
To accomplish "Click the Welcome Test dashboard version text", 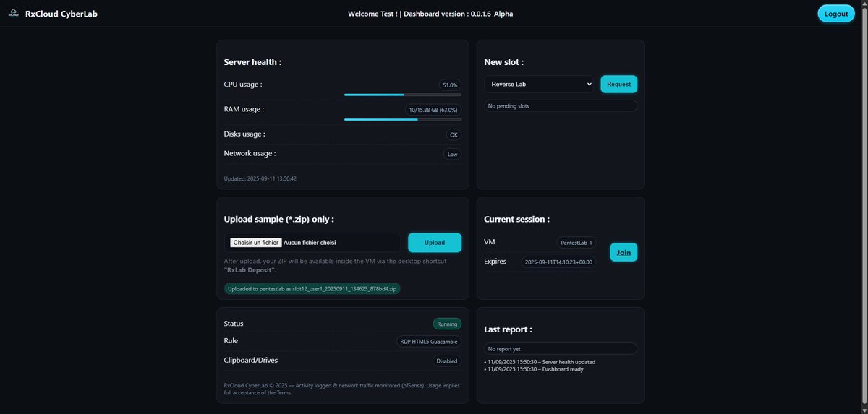I will (431, 14).
